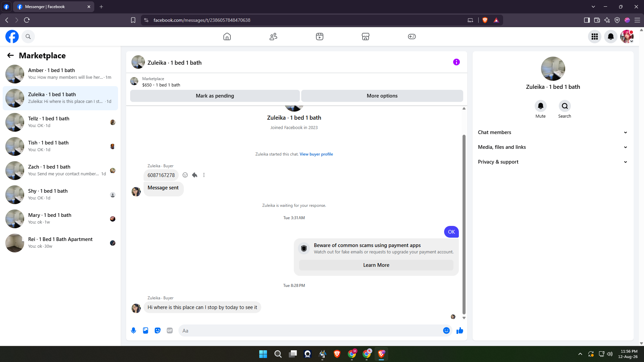Select the Messenger | Facebook tab

tap(54, 7)
